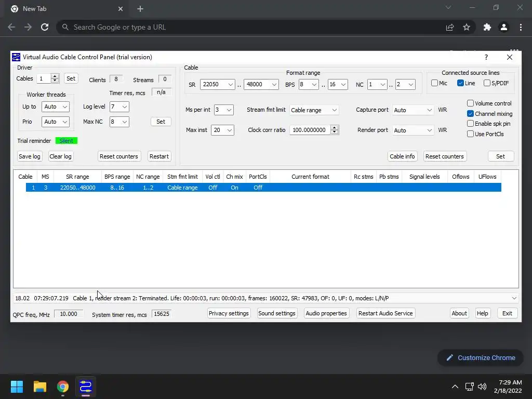Click Virtual Audio Cable taskbar icon
This screenshot has width=532, height=399.
tap(86, 387)
